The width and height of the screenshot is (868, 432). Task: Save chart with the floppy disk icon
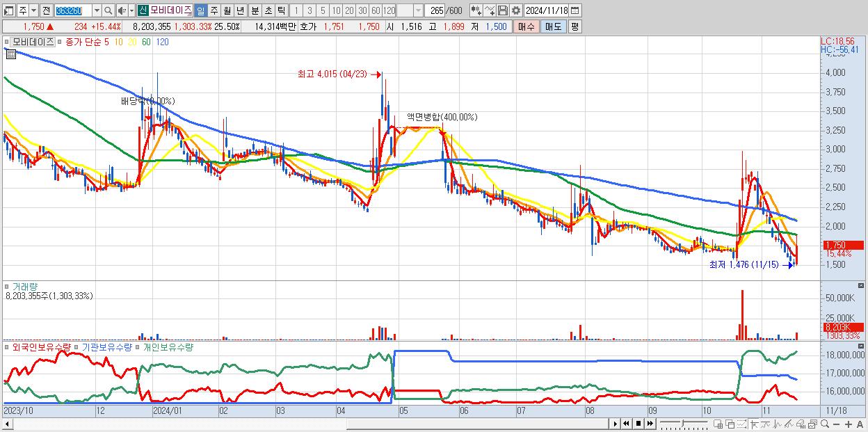(x=503, y=10)
